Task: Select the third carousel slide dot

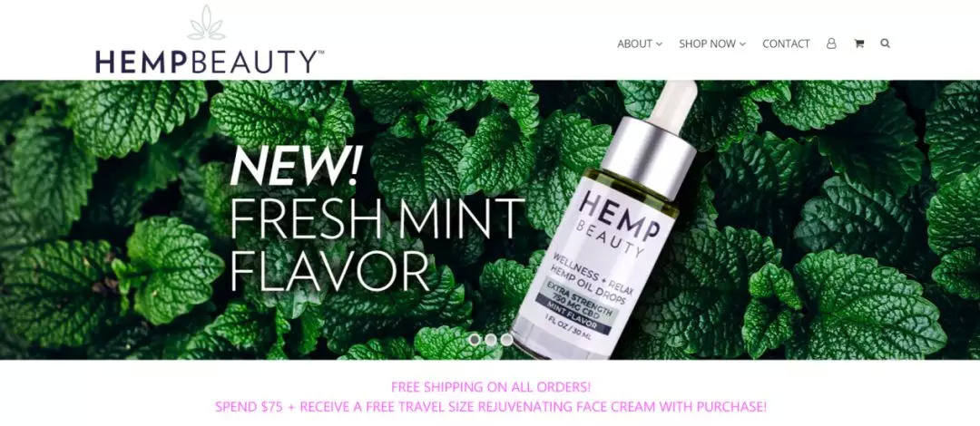Action: tap(507, 339)
